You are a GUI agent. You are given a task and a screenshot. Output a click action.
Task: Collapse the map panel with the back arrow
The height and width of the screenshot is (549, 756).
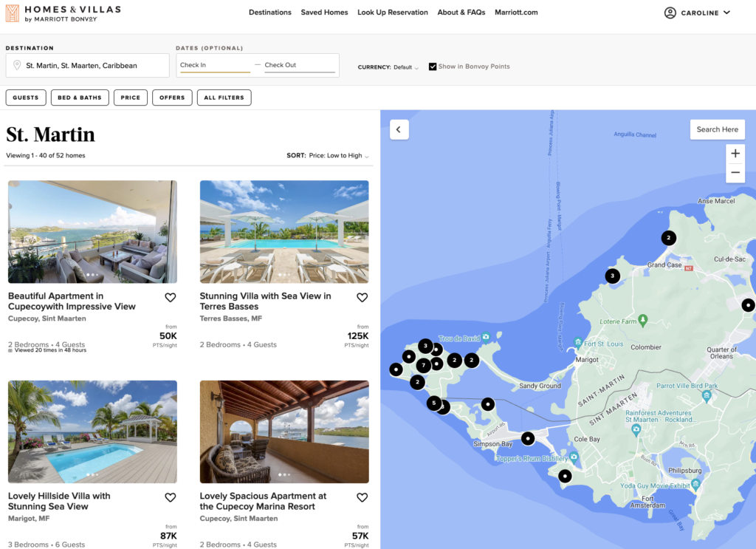click(x=399, y=129)
